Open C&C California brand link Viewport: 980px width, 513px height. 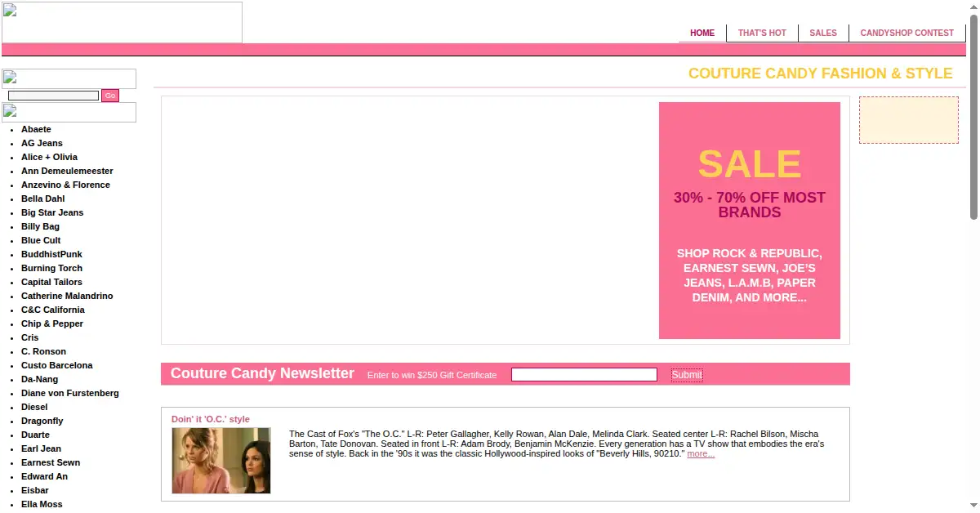click(52, 310)
